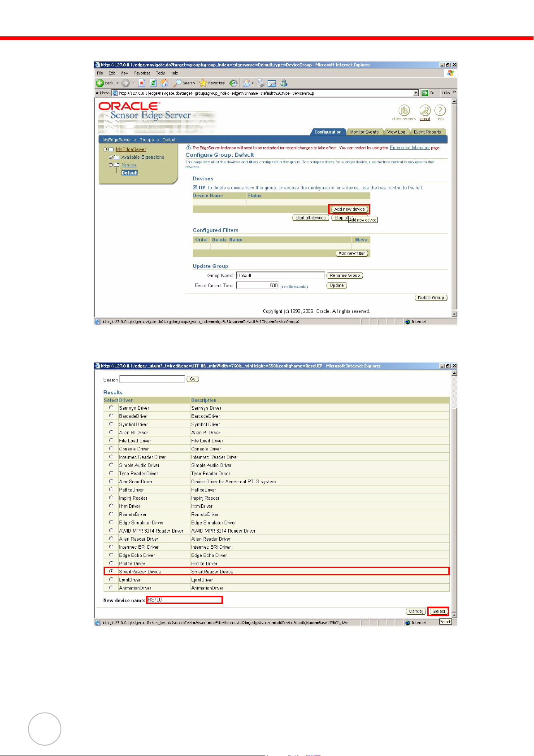Viewport: 534px width, 756px height.
Task: Click the New device name input field
Action: point(184,600)
